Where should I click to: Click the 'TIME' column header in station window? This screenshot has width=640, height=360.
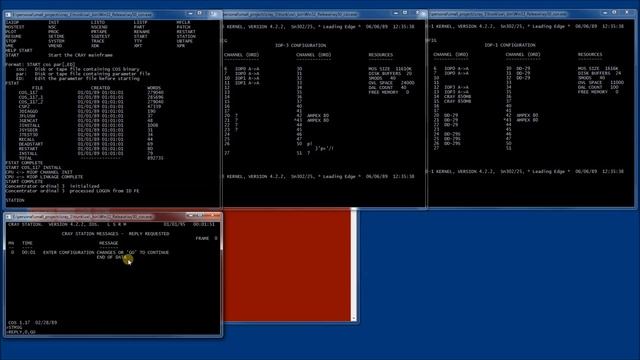point(27,243)
